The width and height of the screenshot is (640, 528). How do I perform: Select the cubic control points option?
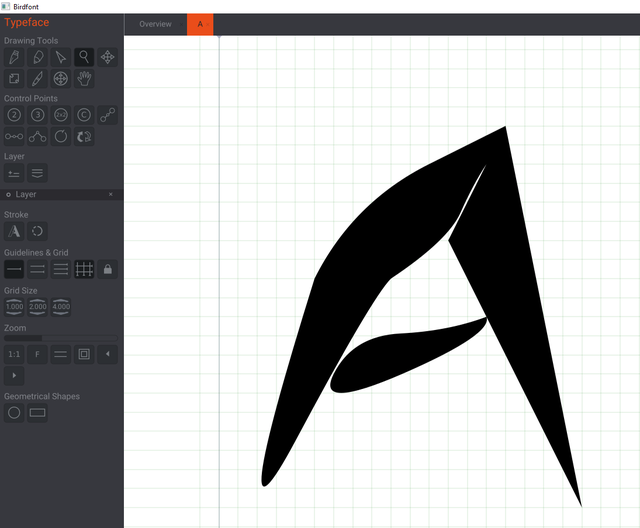point(38,115)
